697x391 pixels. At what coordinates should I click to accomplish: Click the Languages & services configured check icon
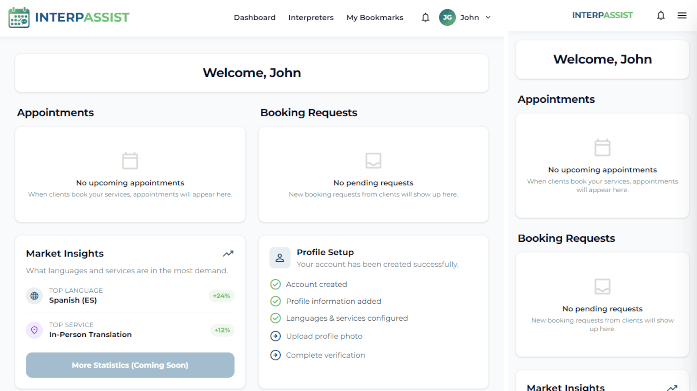click(276, 318)
